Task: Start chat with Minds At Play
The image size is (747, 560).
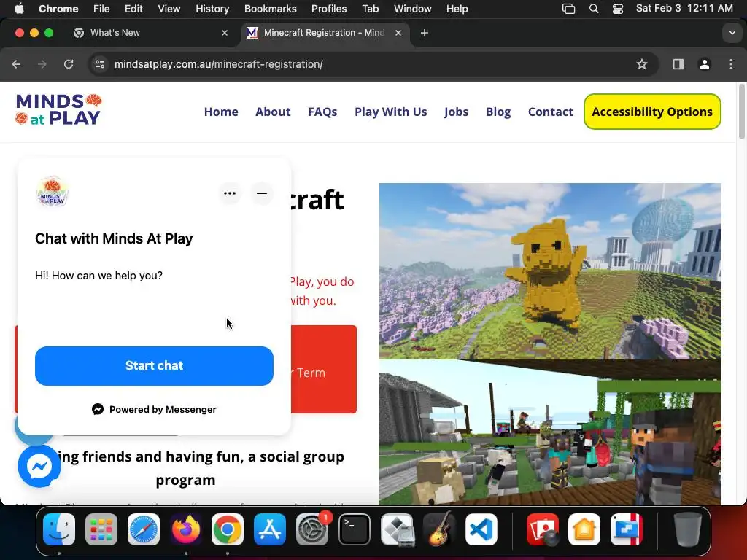Action: [x=154, y=366]
